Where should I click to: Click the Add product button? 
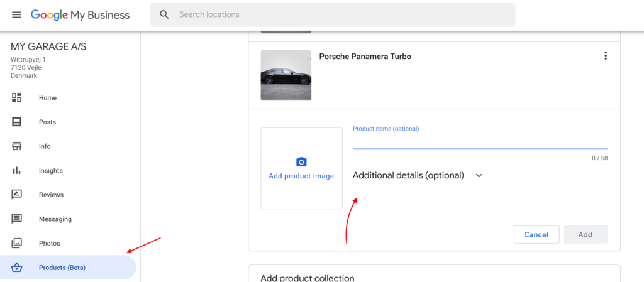click(586, 234)
